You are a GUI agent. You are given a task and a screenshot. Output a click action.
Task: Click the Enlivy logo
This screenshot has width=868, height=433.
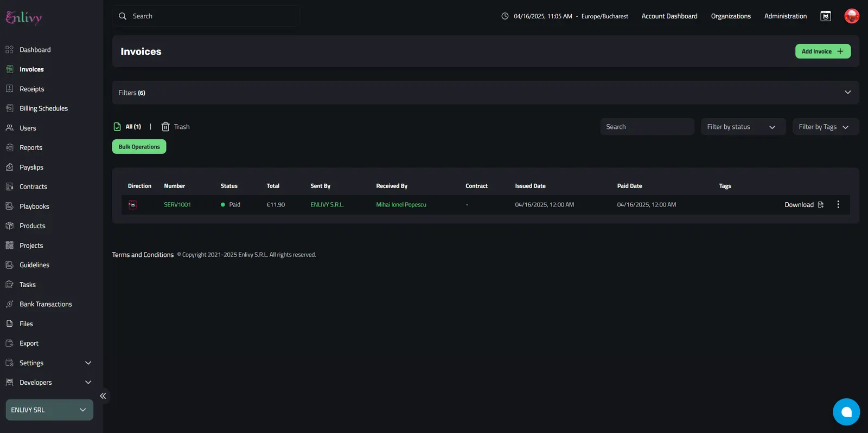pyautogui.click(x=24, y=17)
